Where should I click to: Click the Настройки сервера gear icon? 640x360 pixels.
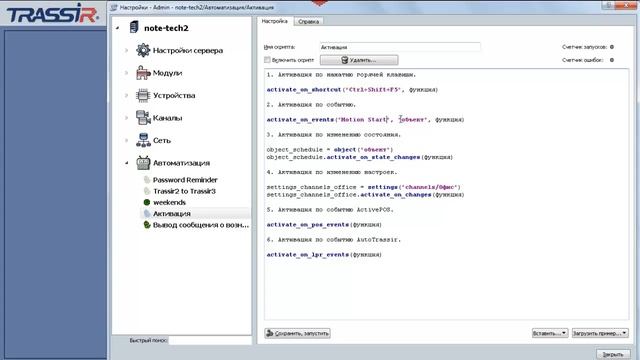coord(143,50)
